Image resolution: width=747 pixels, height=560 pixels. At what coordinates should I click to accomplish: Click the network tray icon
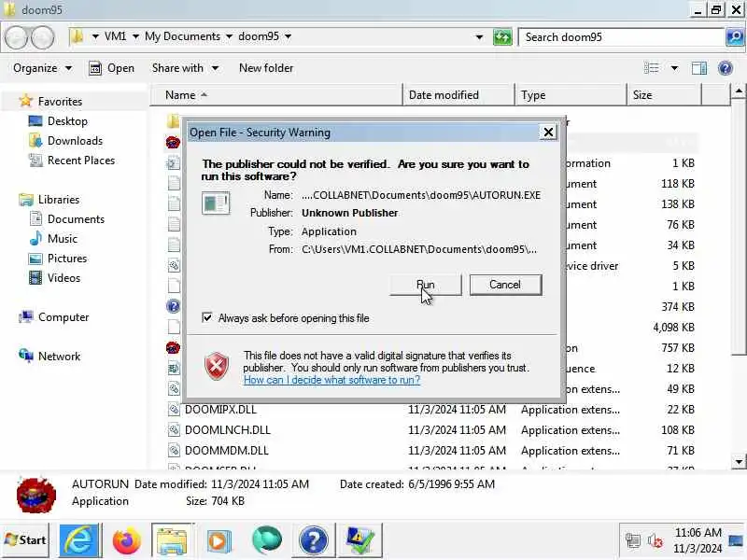click(633, 541)
